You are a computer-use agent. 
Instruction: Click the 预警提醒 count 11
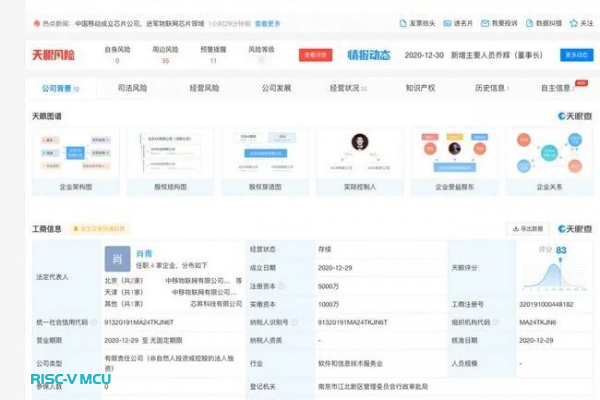click(x=213, y=60)
